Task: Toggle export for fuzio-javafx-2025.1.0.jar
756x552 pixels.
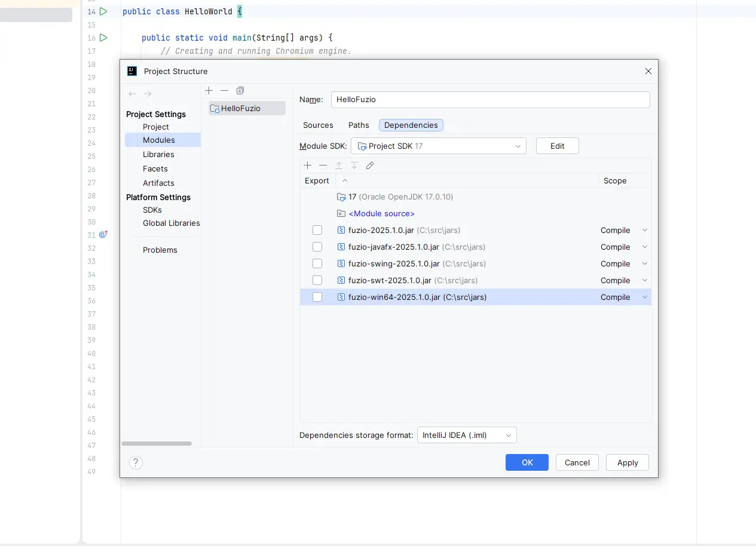Action: click(x=317, y=247)
